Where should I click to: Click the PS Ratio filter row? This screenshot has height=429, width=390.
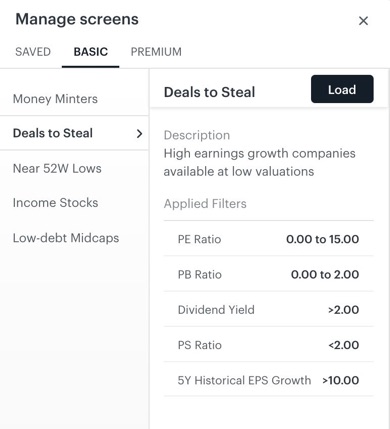268,345
